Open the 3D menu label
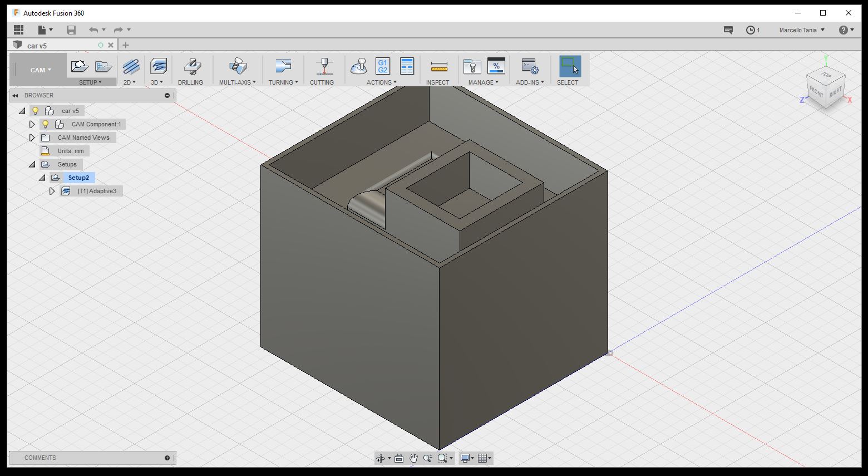Image resolution: width=868 pixels, height=476 pixels. point(157,82)
